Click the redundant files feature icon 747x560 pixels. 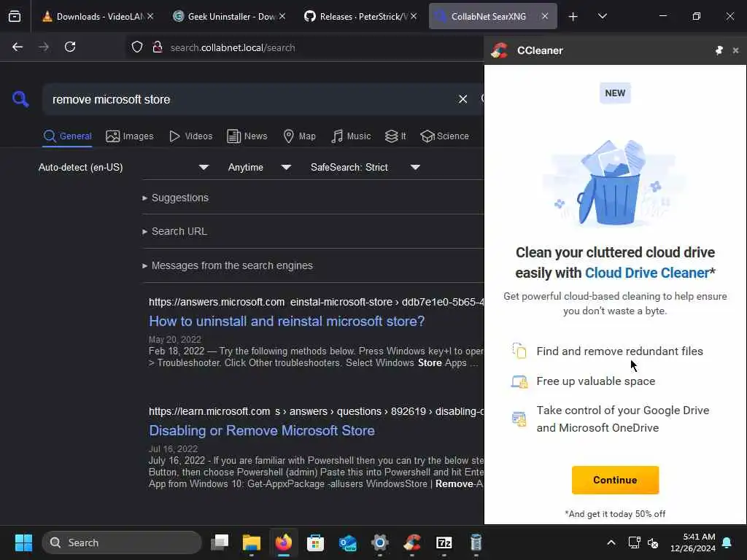[x=519, y=351]
